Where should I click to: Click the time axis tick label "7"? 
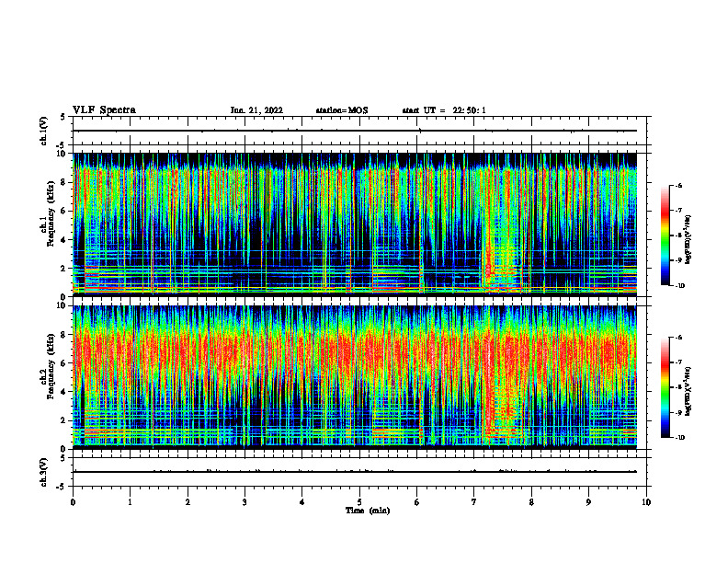(x=474, y=502)
